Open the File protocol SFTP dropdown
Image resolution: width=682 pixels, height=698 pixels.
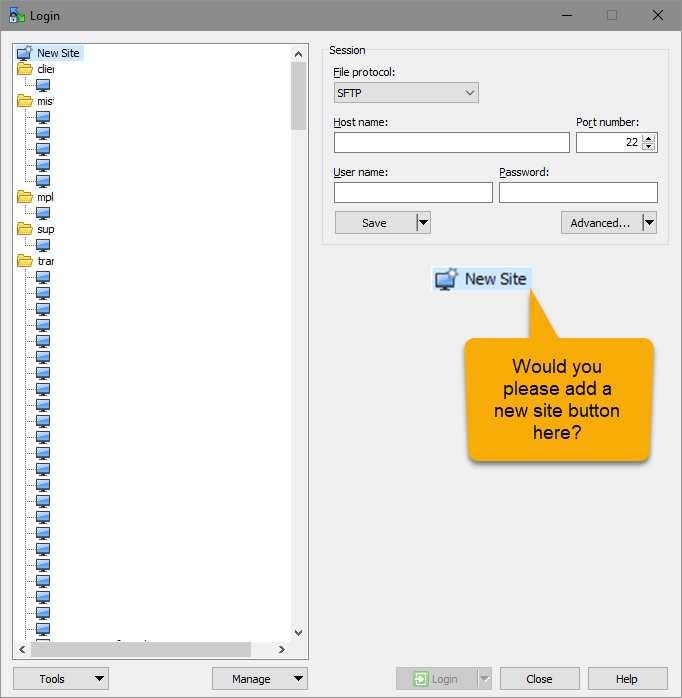click(406, 93)
